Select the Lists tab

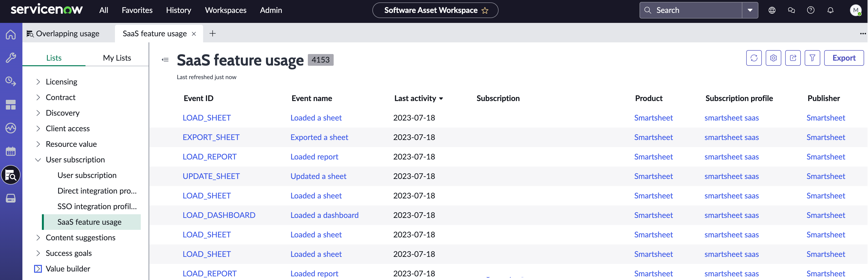point(54,58)
